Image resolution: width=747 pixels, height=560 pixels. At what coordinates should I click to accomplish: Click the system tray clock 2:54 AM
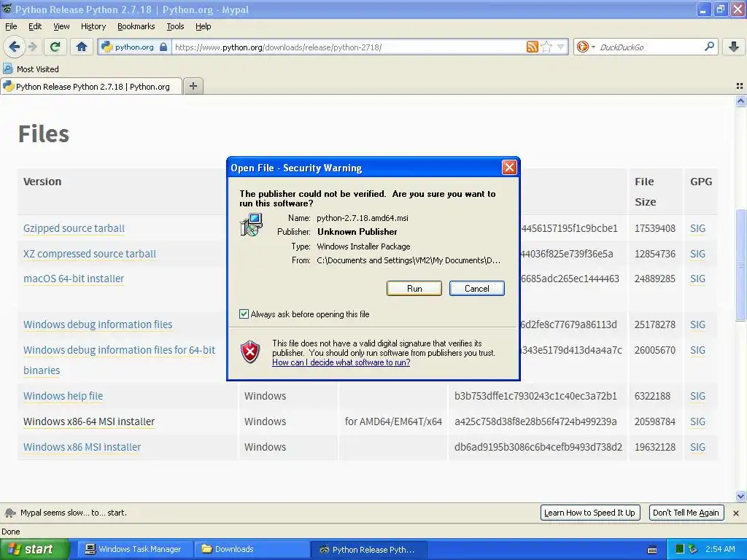pos(720,549)
